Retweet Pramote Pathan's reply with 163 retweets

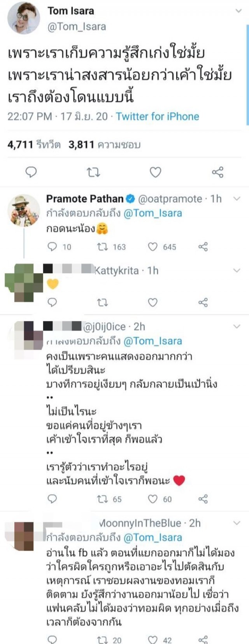(x=102, y=247)
